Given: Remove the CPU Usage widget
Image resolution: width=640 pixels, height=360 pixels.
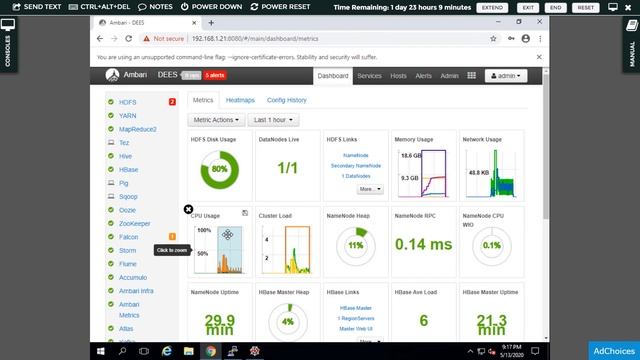Looking at the screenshot, I should (188, 209).
